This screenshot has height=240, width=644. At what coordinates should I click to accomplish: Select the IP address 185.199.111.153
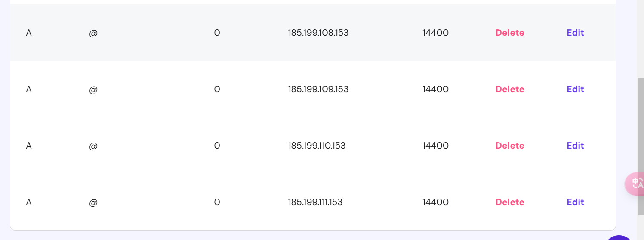coord(315,202)
